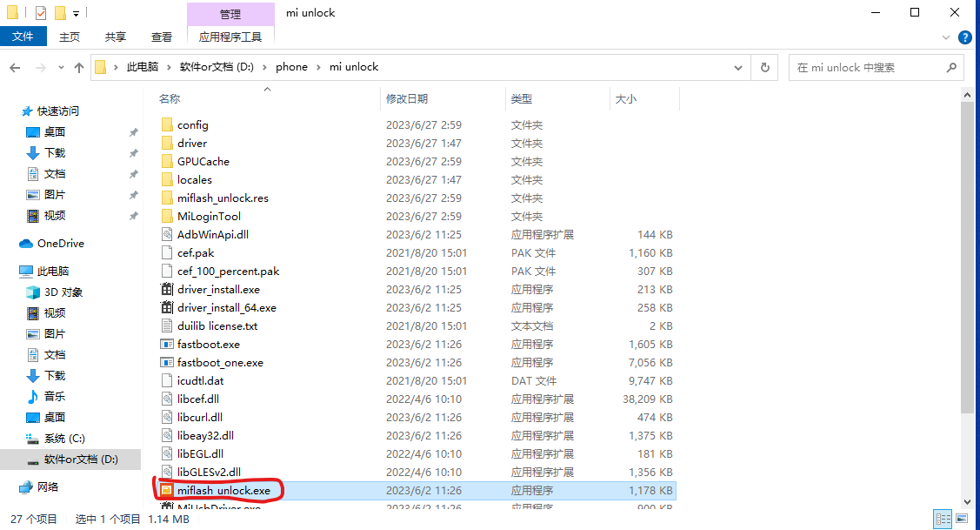Select the libeay32.dll file name
Image resolution: width=980 pixels, height=530 pixels.
[205, 435]
